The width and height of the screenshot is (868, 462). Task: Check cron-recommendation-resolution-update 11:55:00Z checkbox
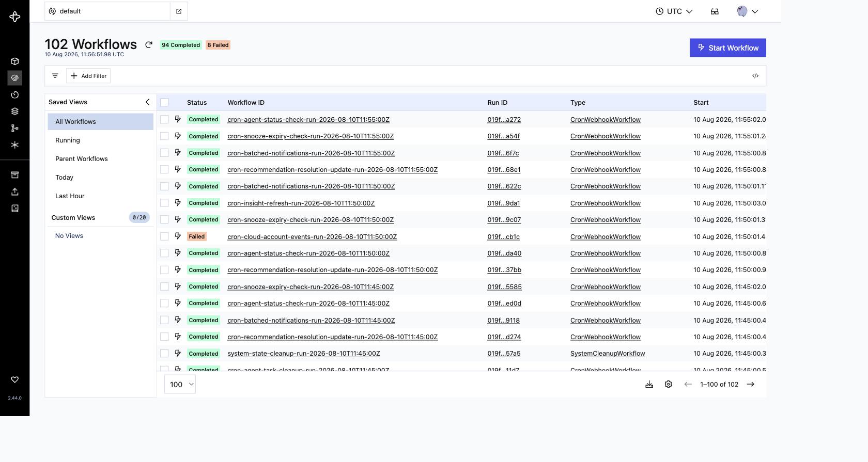(x=164, y=169)
